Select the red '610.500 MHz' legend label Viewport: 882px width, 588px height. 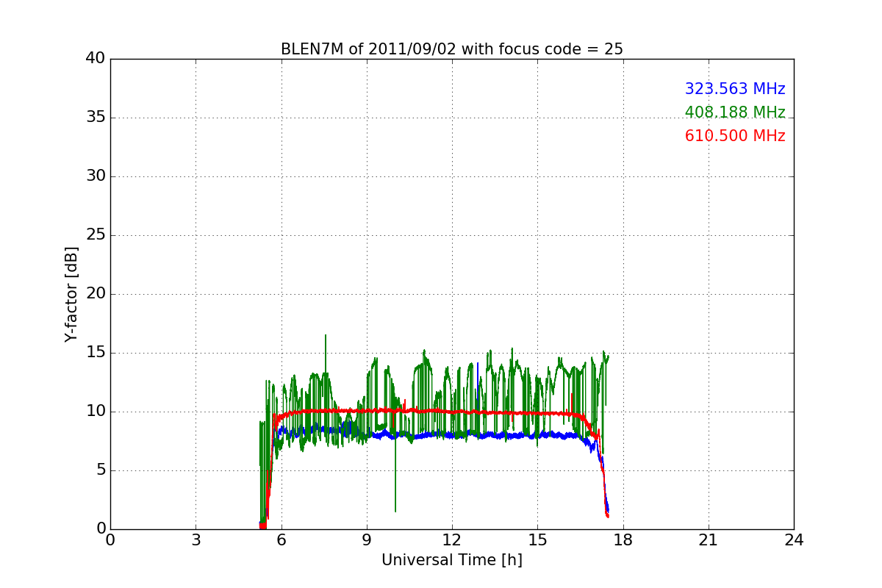(735, 136)
